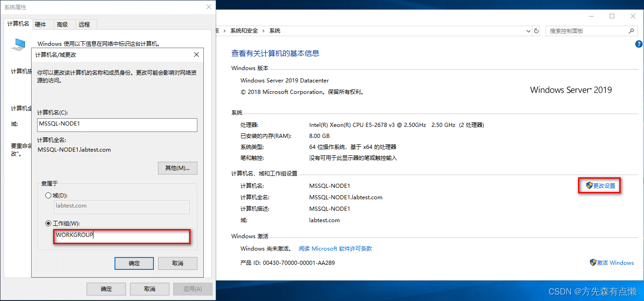Click the 系统和安全 breadcrumb
The width and height of the screenshot is (644, 301).
click(245, 31)
